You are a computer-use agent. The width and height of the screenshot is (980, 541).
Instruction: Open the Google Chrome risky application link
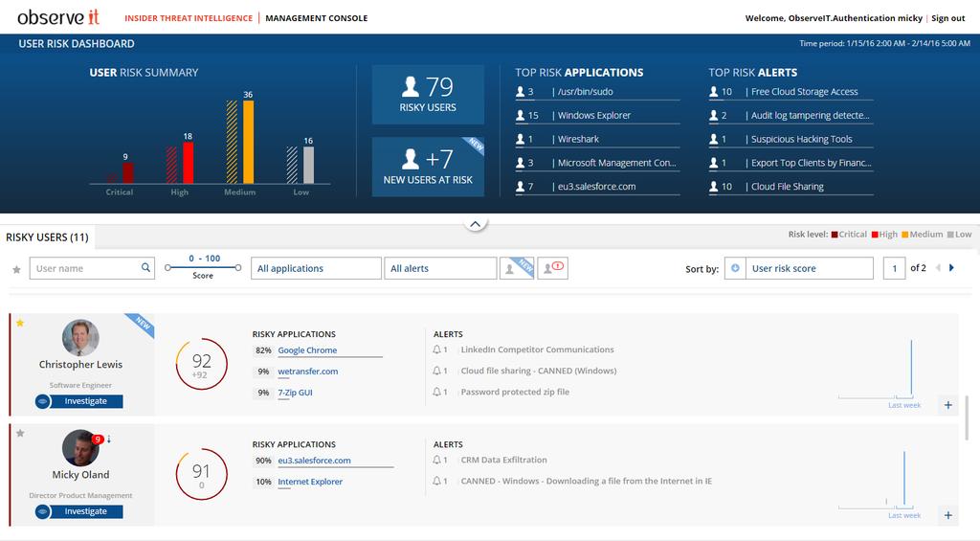pos(307,350)
